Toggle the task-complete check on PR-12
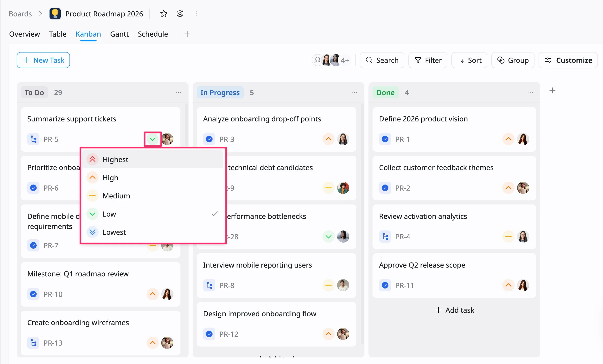Screen dimensions: 603x364 coord(209,334)
